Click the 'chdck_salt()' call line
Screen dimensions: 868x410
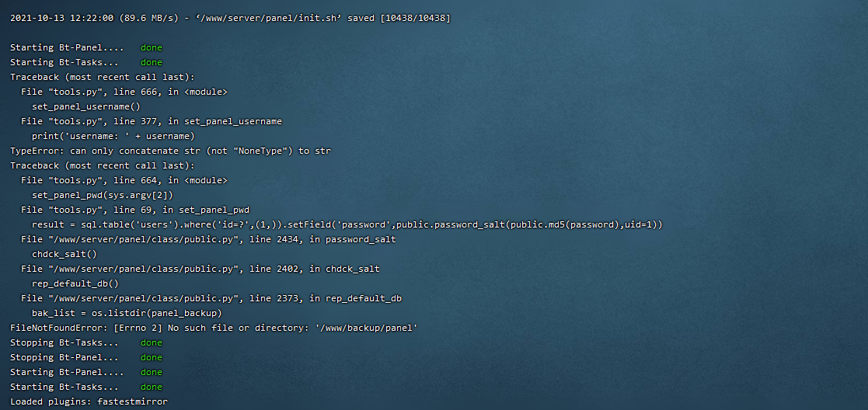[64, 254]
